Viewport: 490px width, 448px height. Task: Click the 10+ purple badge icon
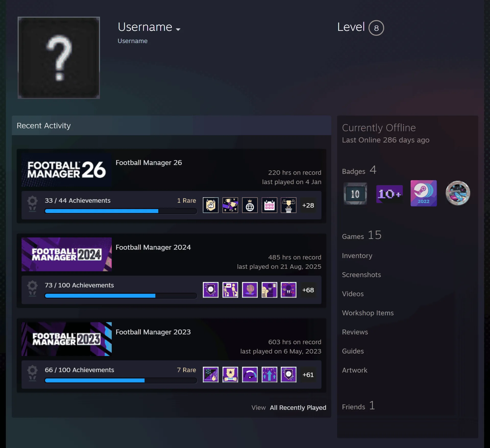pyautogui.click(x=389, y=194)
